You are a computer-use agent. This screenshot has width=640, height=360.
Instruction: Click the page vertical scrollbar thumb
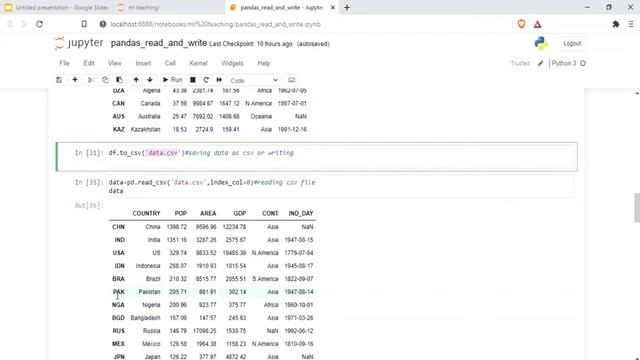click(x=637, y=208)
